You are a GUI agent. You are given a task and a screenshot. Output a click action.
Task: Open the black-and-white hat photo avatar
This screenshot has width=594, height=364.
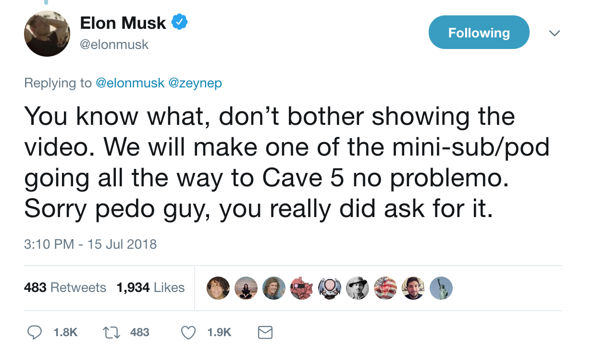pyautogui.click(x=357, y=288)
